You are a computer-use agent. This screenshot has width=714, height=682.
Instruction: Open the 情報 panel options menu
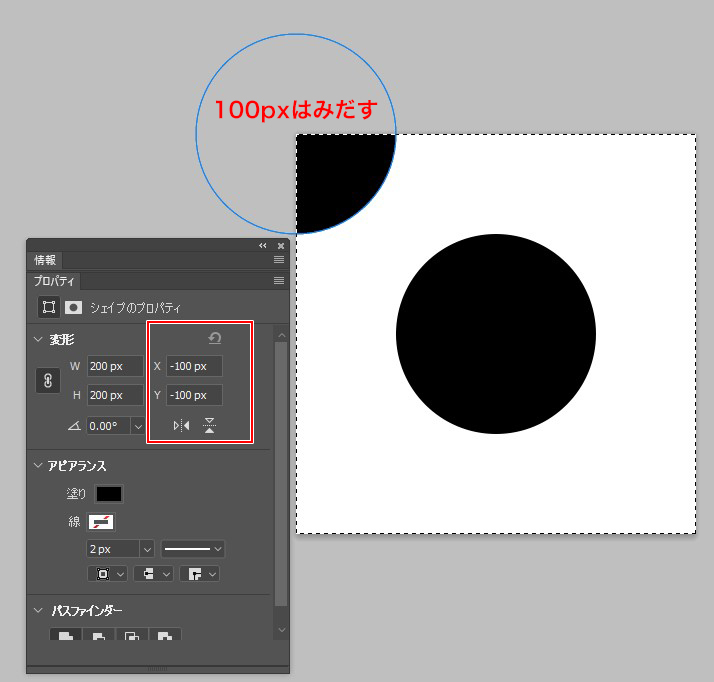tap(279, 259)
